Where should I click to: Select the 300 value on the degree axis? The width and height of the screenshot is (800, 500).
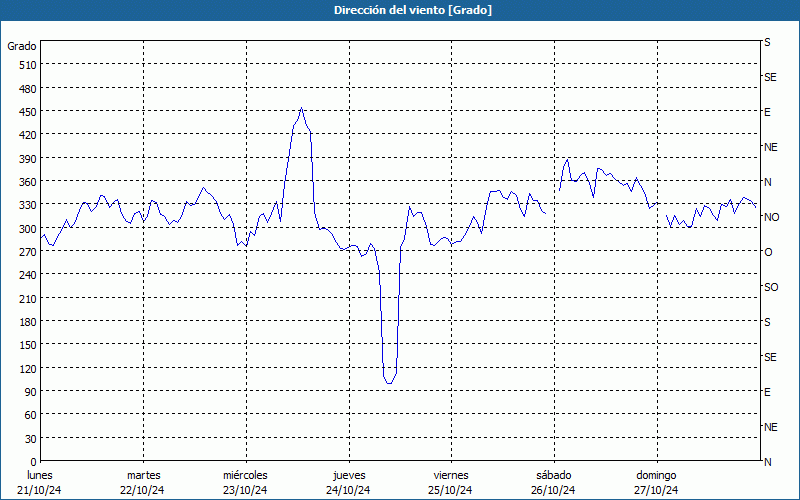(28, 229)
